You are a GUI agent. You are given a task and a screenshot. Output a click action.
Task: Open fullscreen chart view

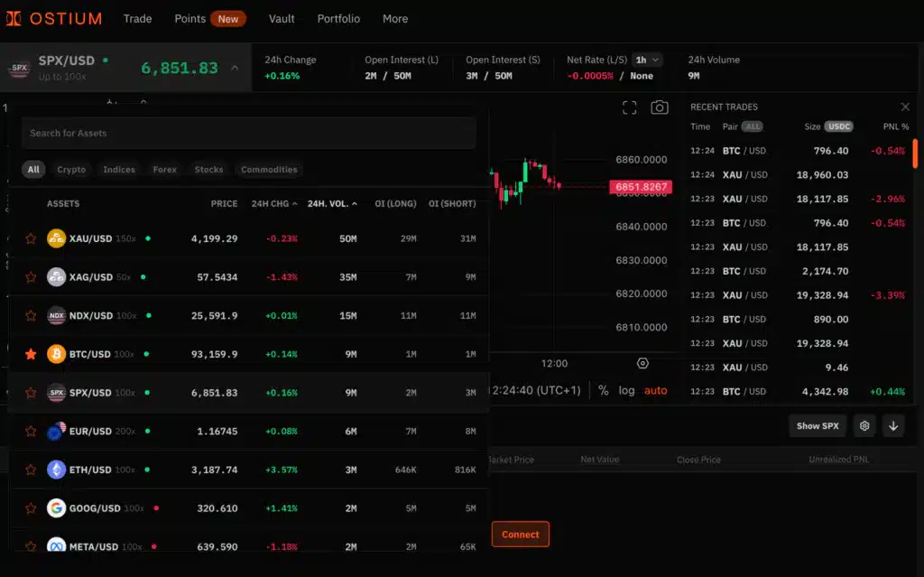tap(630, 107)
